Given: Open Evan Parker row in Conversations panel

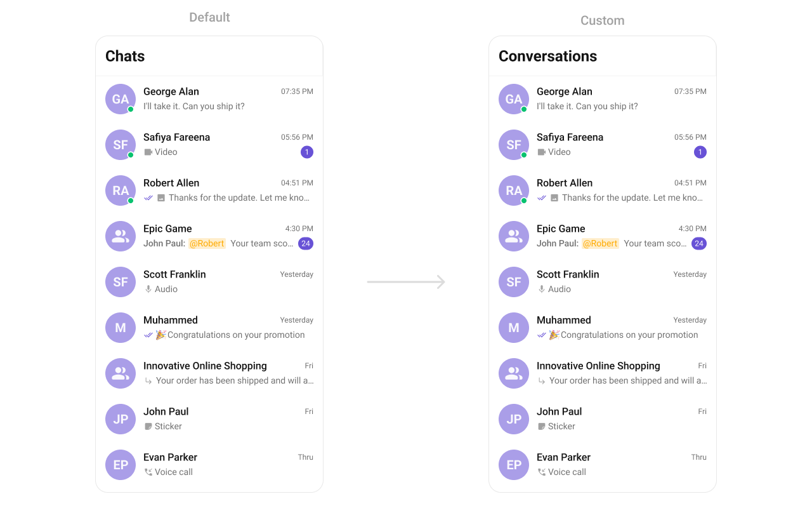Looking at the screenshot, I should coord(603,465).
